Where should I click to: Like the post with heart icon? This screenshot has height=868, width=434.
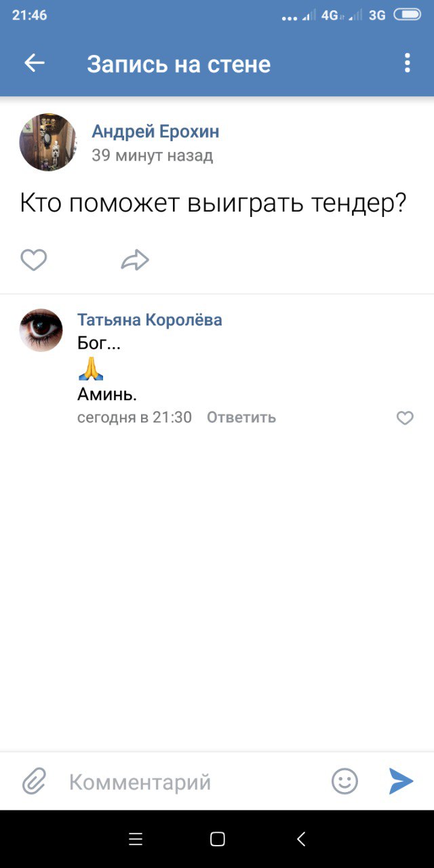(x=34, y=260)
